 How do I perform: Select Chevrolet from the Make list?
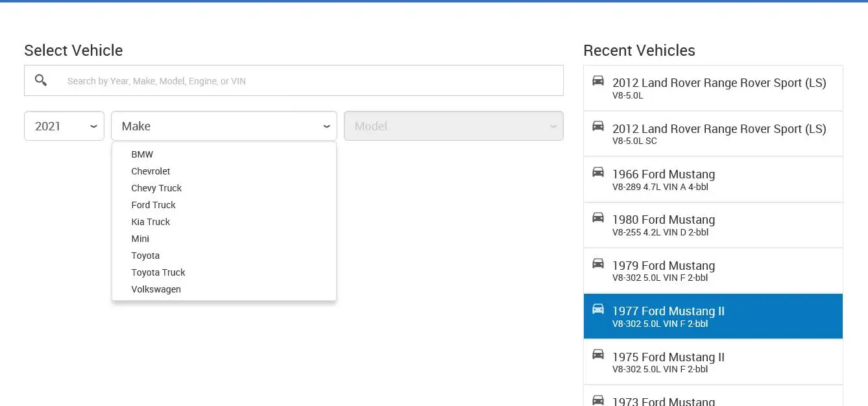(224, 171)
